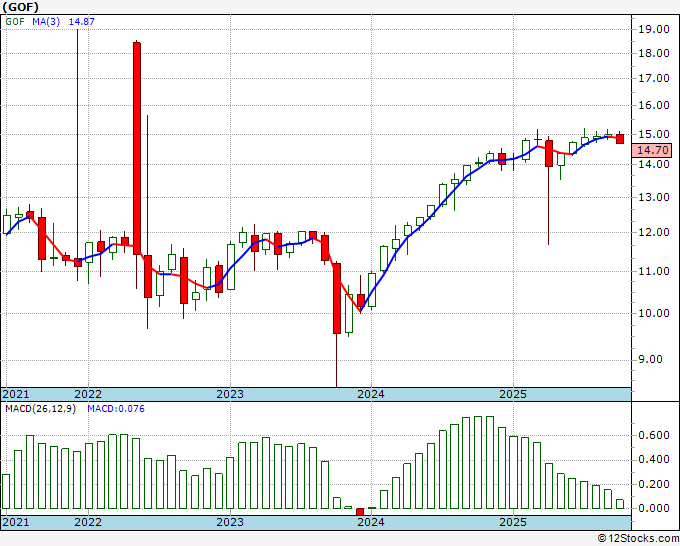The width and height of the screenshot is (680, 546).
Task: Click the tall red candlestick reaching 18.50
Action: coord(137,148)
